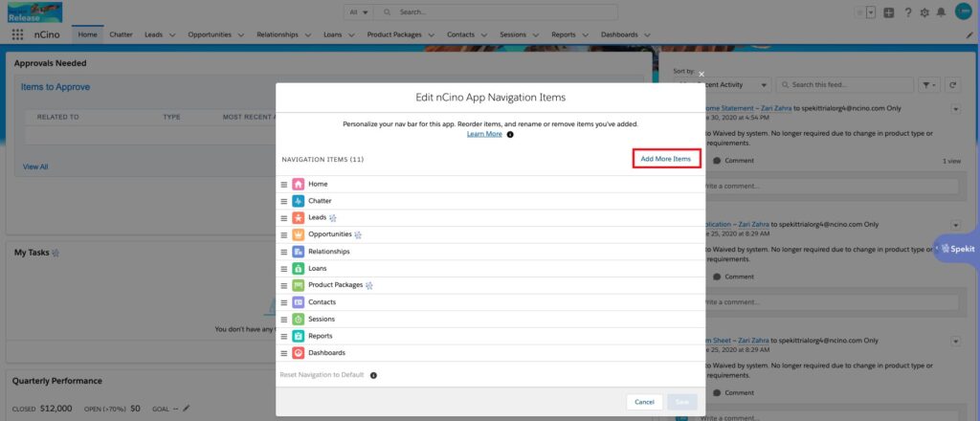980x421 pixels.
Task: Click drag handle beside Relationships row
Action: coord(283,252)
